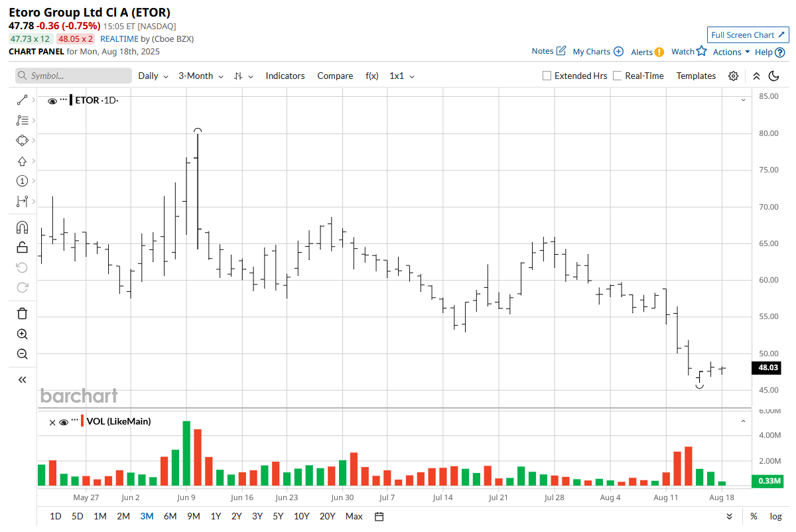The height and width of the screenshot is (532, 796).
Task: Click the orange Alerts exclamation icon
Action: 659,52
